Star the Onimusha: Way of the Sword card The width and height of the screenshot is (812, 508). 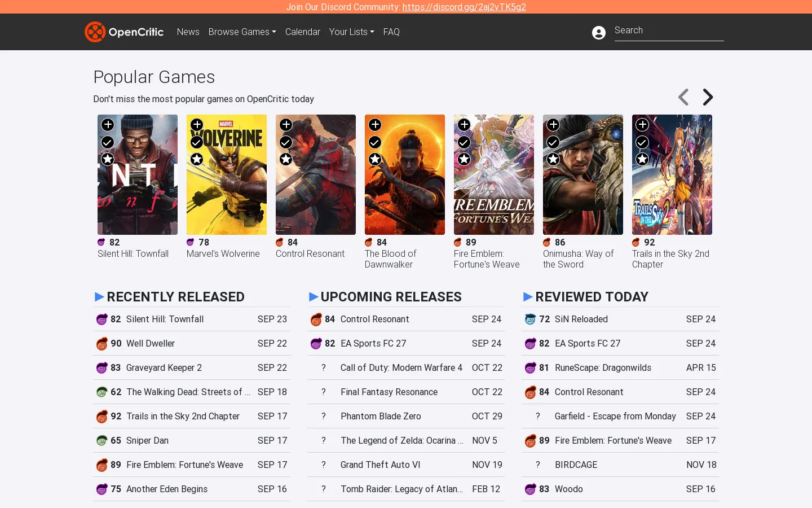[553, 159]
